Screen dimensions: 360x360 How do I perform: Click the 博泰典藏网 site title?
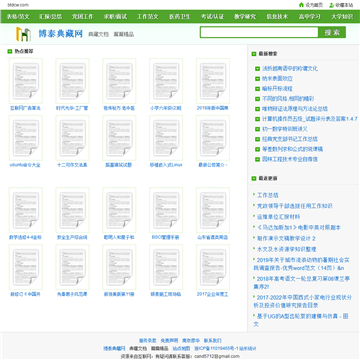coord(61,34)
